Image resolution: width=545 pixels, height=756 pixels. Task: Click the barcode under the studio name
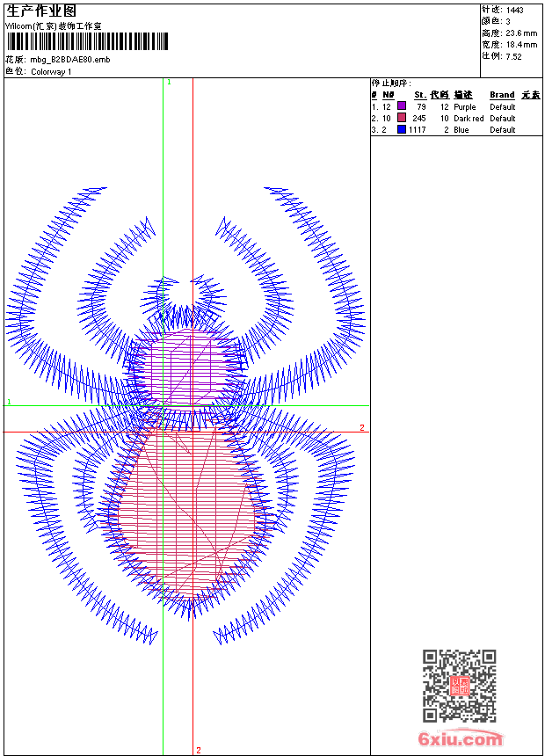tap(87, 41)
